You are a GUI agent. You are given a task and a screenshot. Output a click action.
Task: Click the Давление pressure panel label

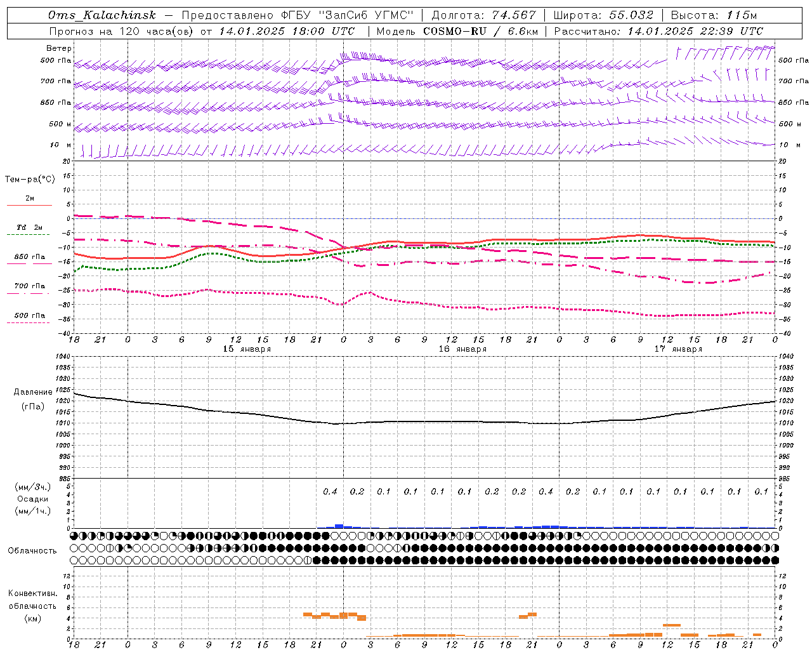tap(33, 392)
